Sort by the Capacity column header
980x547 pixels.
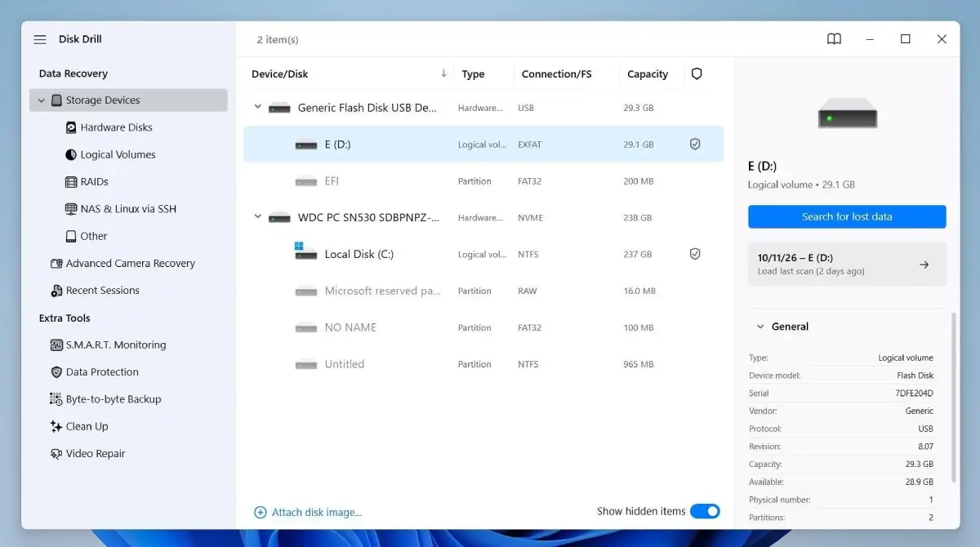[x=648, y=74]
